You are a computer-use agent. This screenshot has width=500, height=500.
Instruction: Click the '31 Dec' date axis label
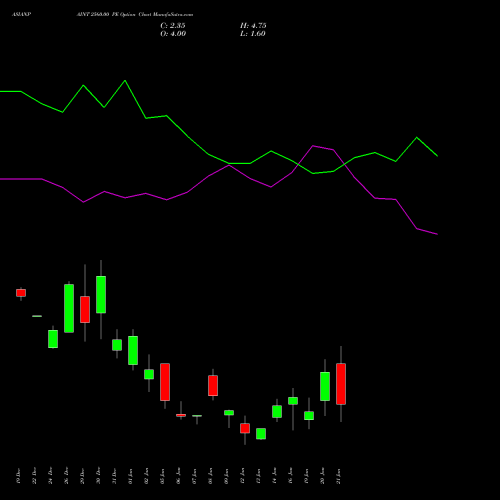click(x=114, y=476)
